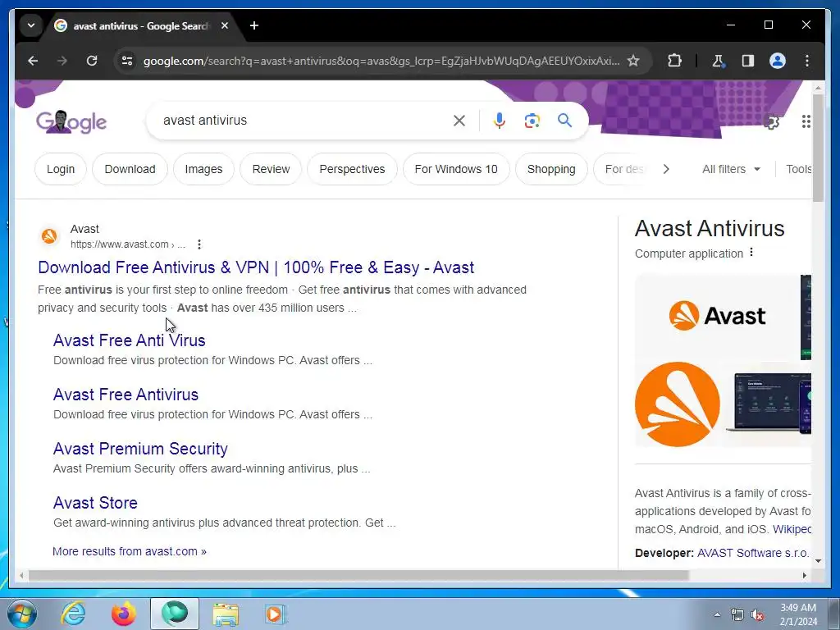Select the Download filter chip

click(130, 169)
